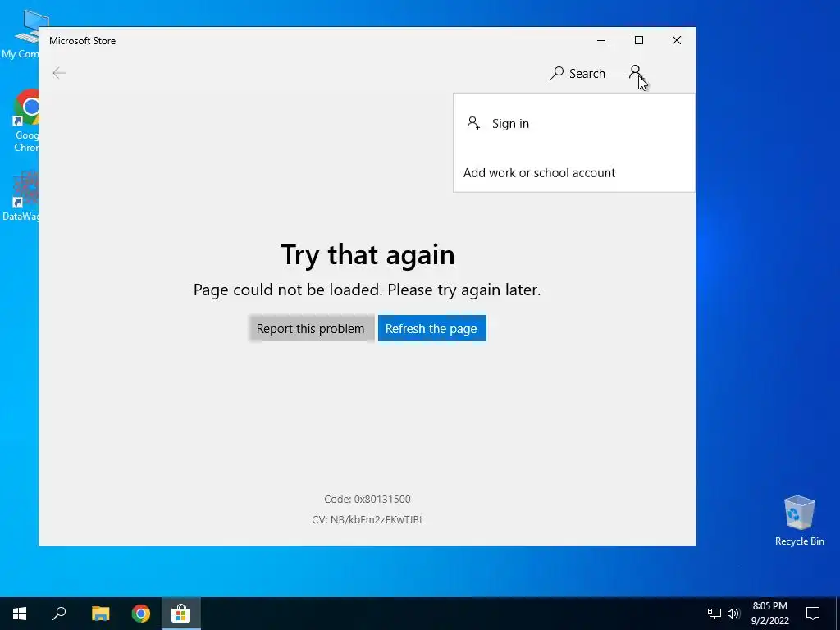Image resolution: width=840 pixels, height=630 pixels.
Task: Maximize the Microsoft Store window
Action: [x=638, y=41]
